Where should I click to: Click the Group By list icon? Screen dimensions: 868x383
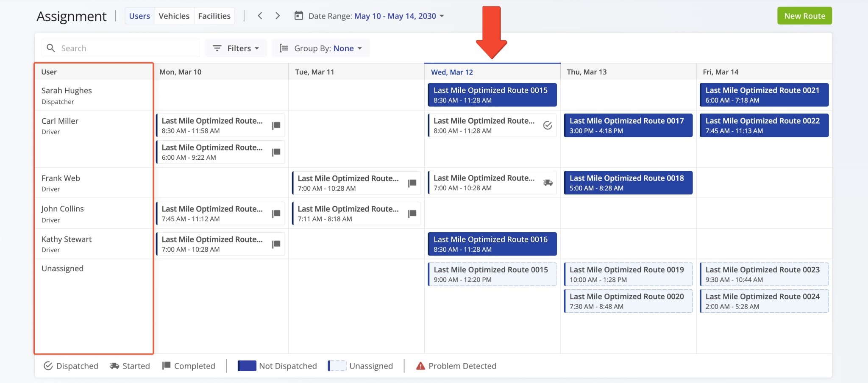(284, 48)
